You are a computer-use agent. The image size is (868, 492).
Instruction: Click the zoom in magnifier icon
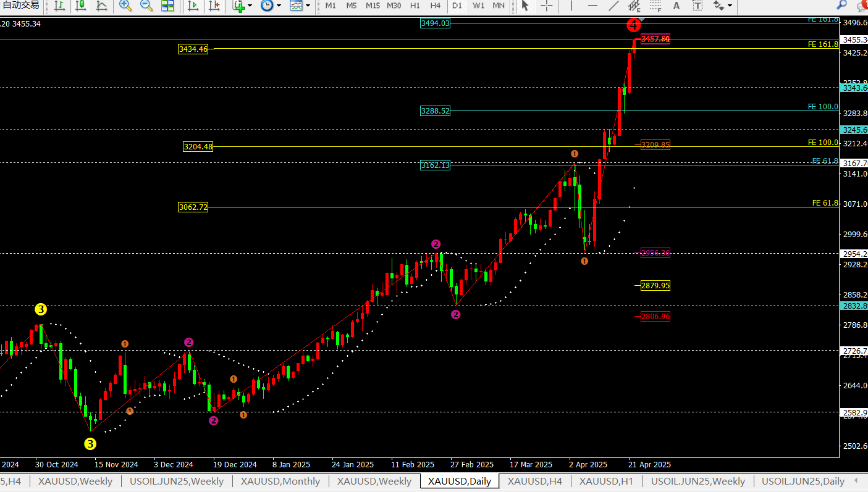coord(125,6)
